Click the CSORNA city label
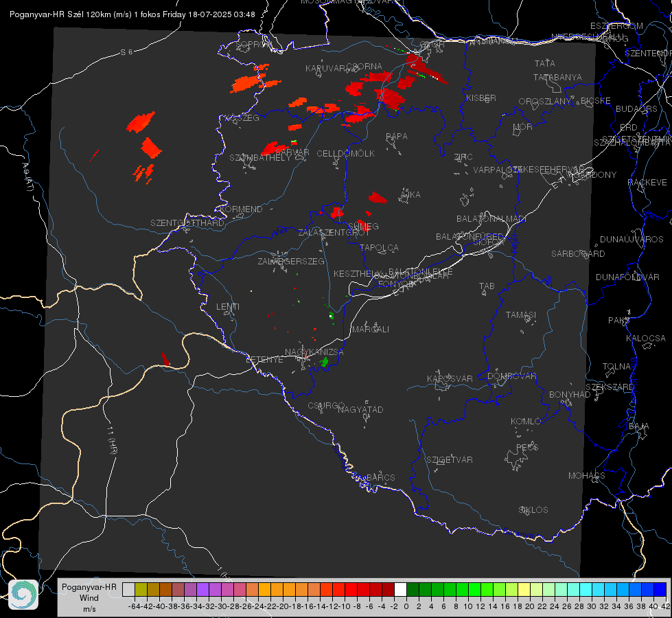This screenshot has width=672, height=618. (364, 67)
